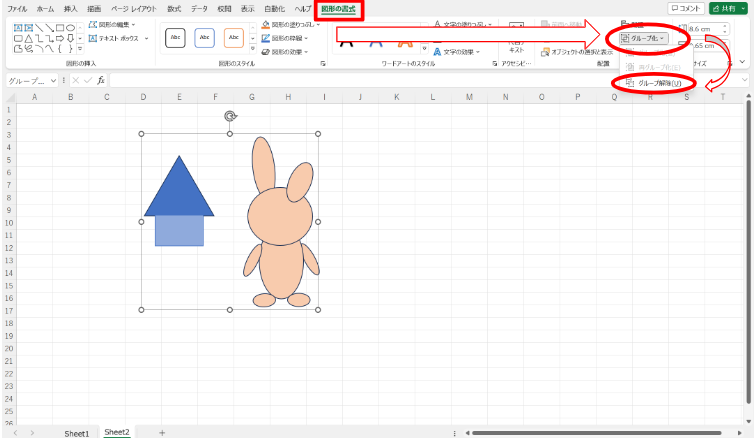Expand the shape style presets gallery
Image resolution: width=754 pixels, height=438 pixels.
point(253,49)
